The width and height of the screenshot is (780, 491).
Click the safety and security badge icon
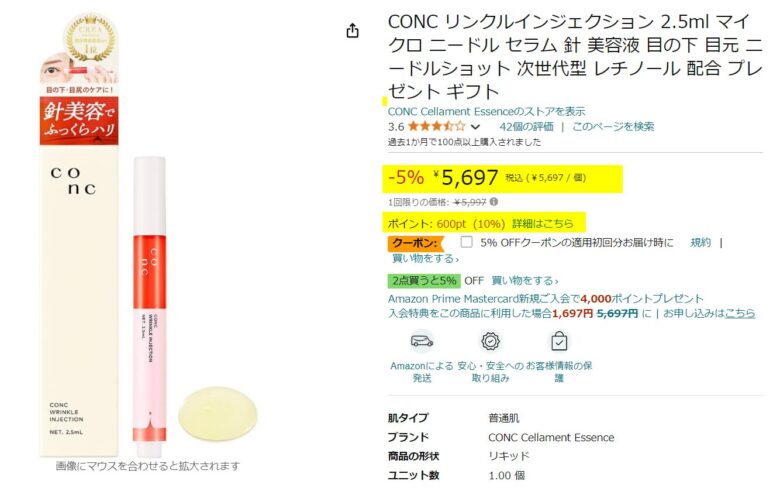490,341
